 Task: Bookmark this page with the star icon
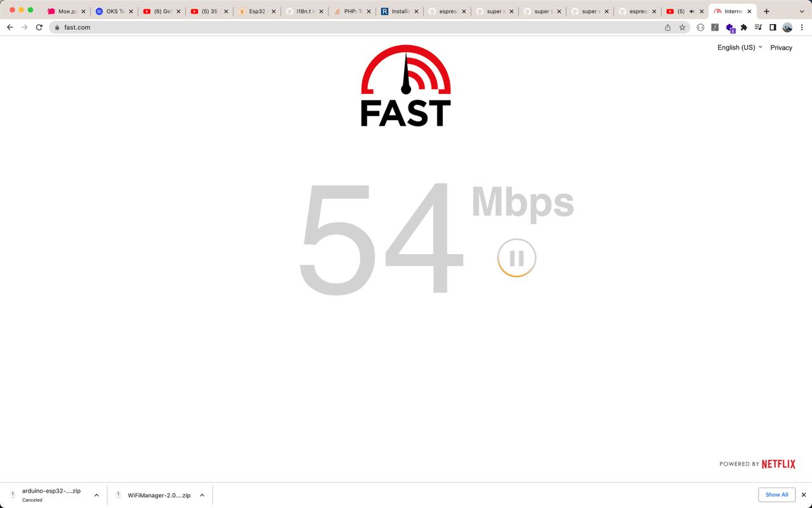click(x=682, y=27)
